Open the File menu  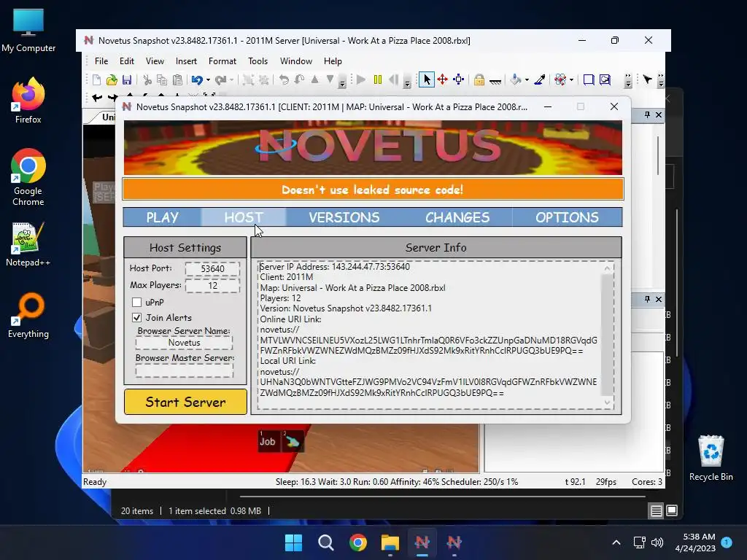coord(101,61)
